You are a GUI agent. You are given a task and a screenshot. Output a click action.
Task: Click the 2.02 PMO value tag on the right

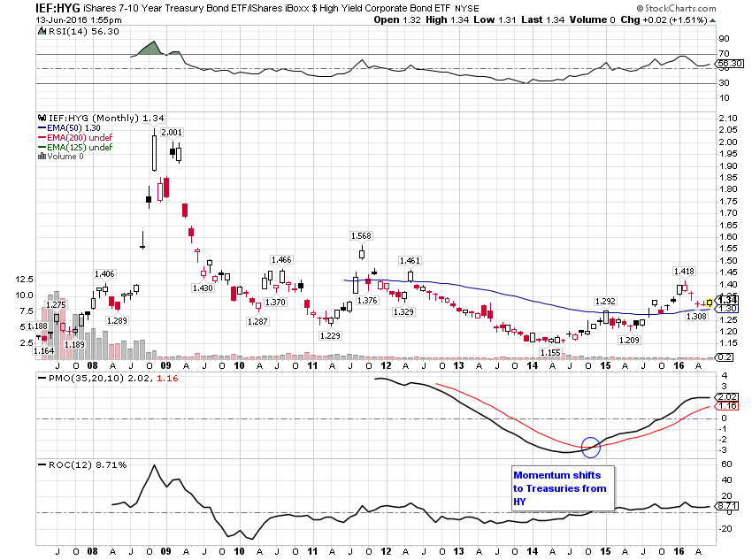[727, 397]
